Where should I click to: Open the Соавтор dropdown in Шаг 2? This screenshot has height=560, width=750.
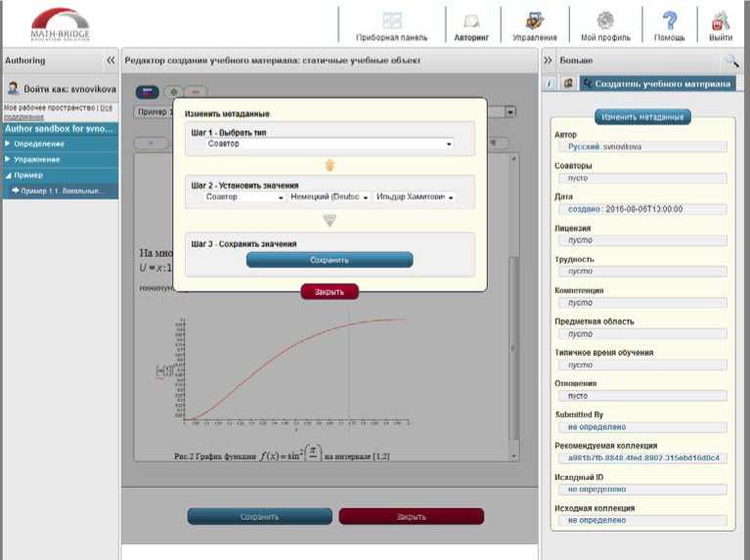[243, 197]
